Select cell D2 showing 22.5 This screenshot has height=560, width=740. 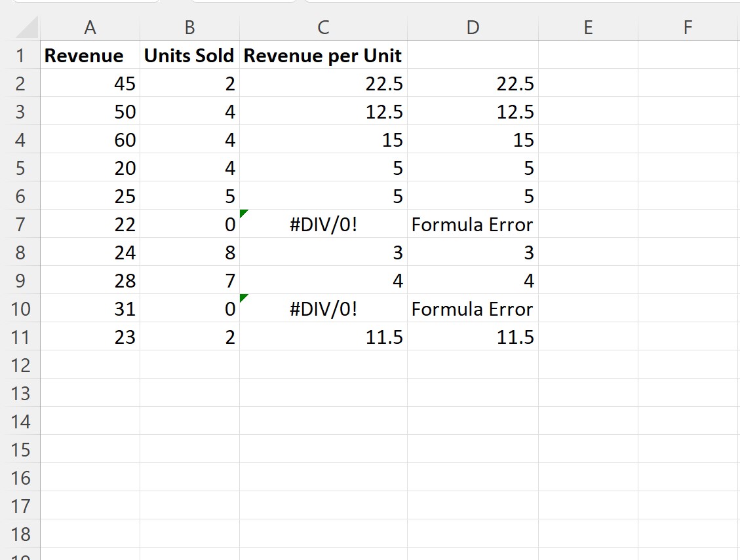click(x=473, y=83)
